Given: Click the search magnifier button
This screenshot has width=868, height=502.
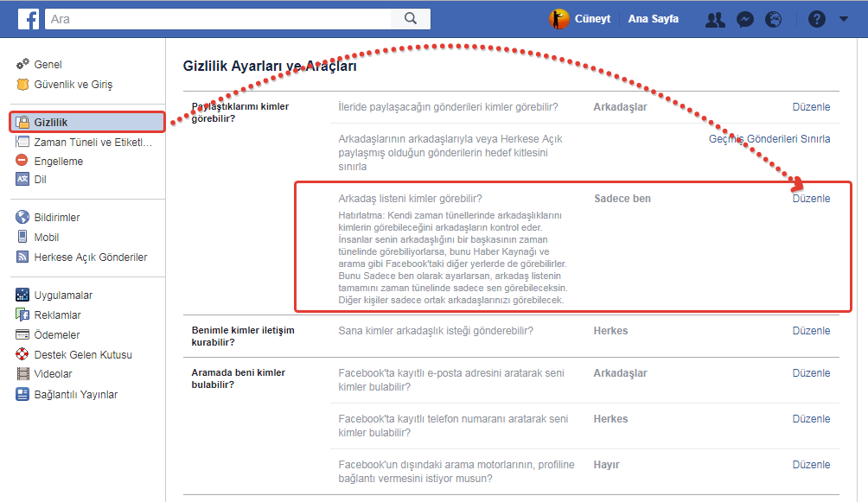Looking at the screenshot, I should tap(411, 18).
